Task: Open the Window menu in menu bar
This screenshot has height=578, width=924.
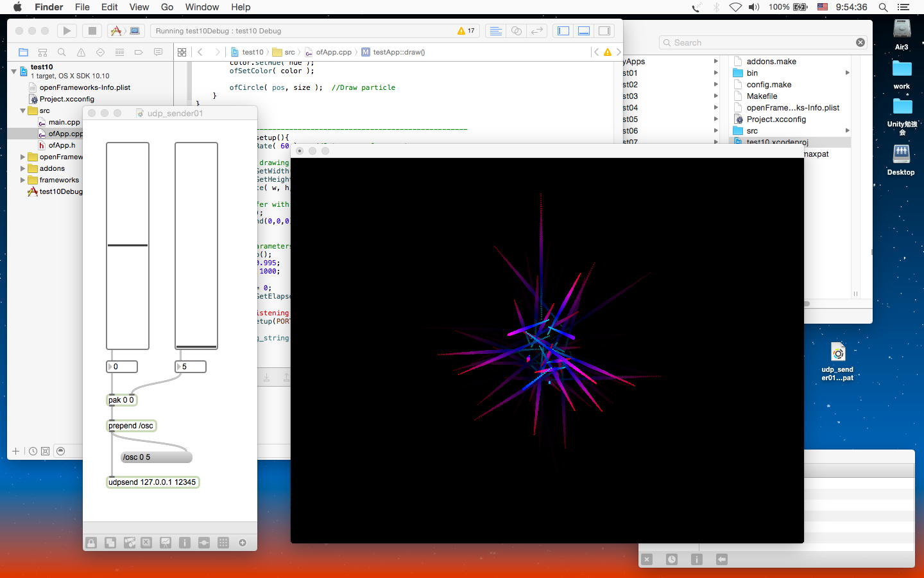Action: coord(201,7)
